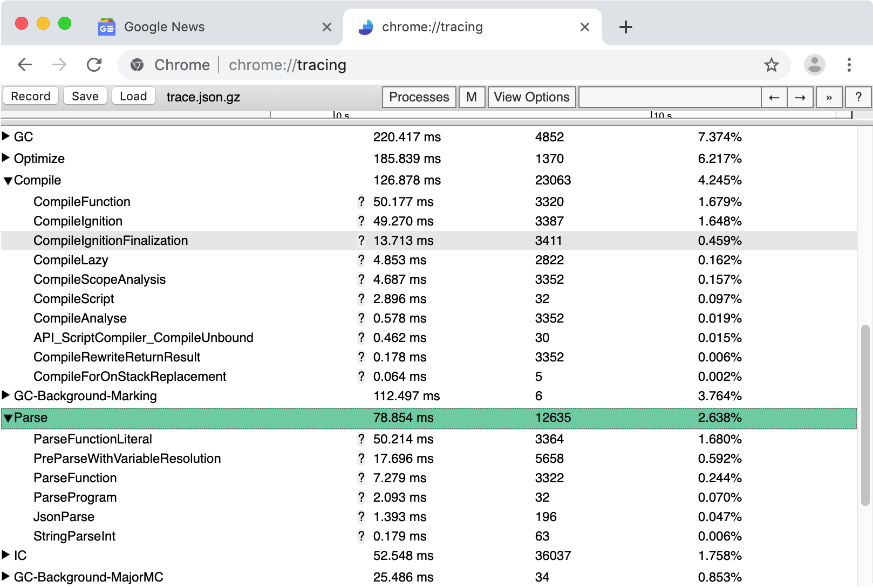This screenshot has width=873, height=588.
Task: Open the Chrome three-dot menu
Action: [x=849, y=65]
